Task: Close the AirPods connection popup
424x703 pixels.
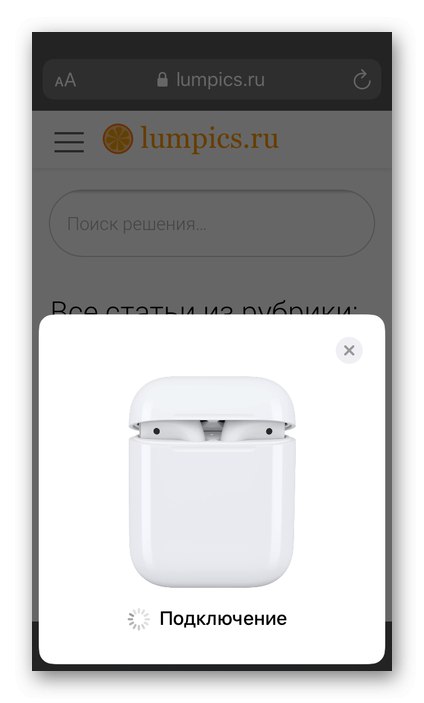Action: pos(349,350)
